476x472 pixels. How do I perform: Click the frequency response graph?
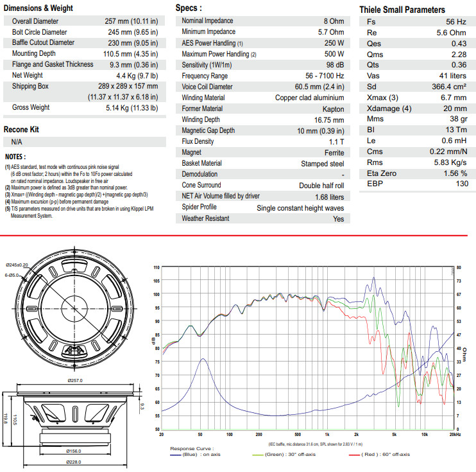click(x=307, y=348)
